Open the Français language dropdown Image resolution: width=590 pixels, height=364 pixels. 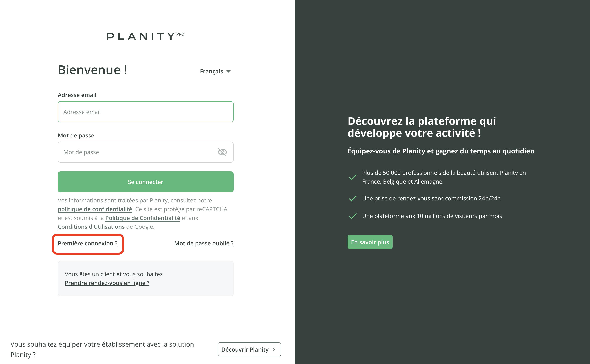point(211,71)
